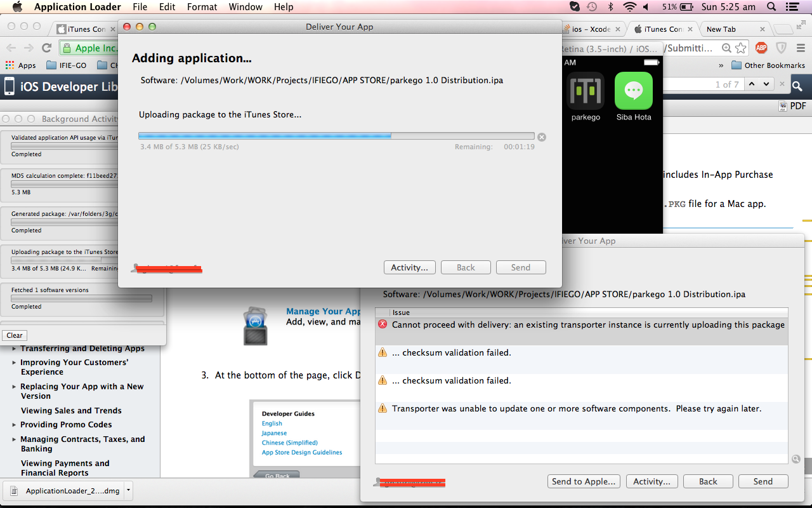Select the 'Transporter was unable to update' warning
This screenshot has height=508, width=812.
coord(582,415)
